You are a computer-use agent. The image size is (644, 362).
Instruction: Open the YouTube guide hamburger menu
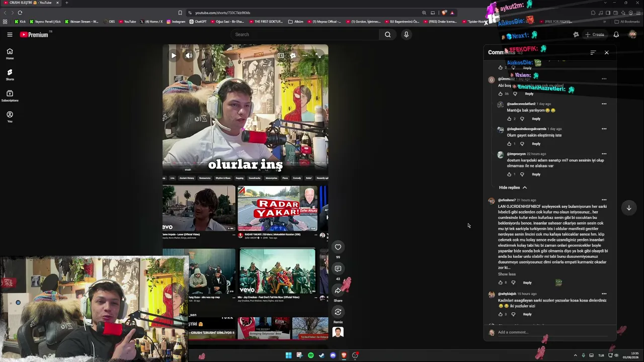pos(10,35)
